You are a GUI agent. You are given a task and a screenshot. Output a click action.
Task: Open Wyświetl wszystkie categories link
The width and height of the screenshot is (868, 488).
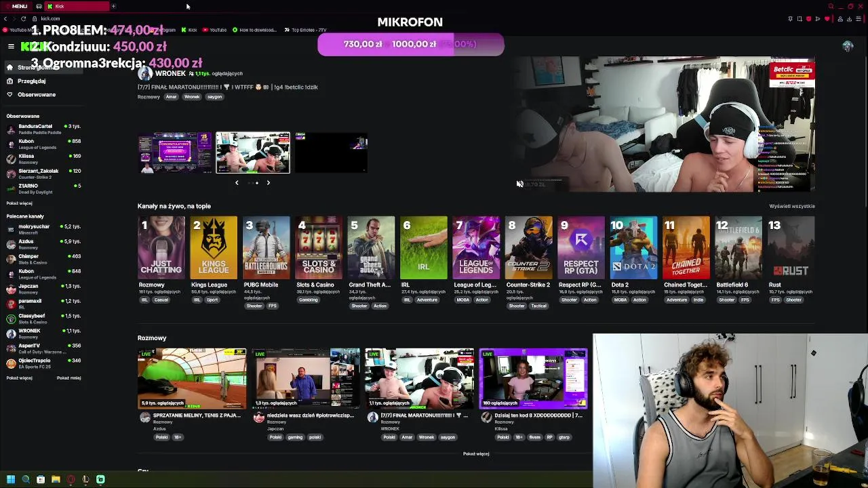(x=792, y=206)
